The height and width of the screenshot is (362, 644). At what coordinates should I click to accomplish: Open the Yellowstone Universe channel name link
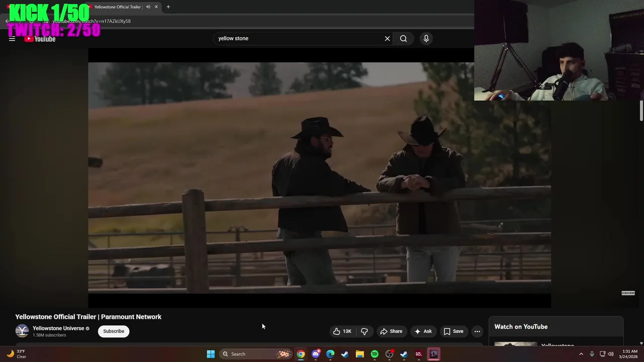(58, 328)
